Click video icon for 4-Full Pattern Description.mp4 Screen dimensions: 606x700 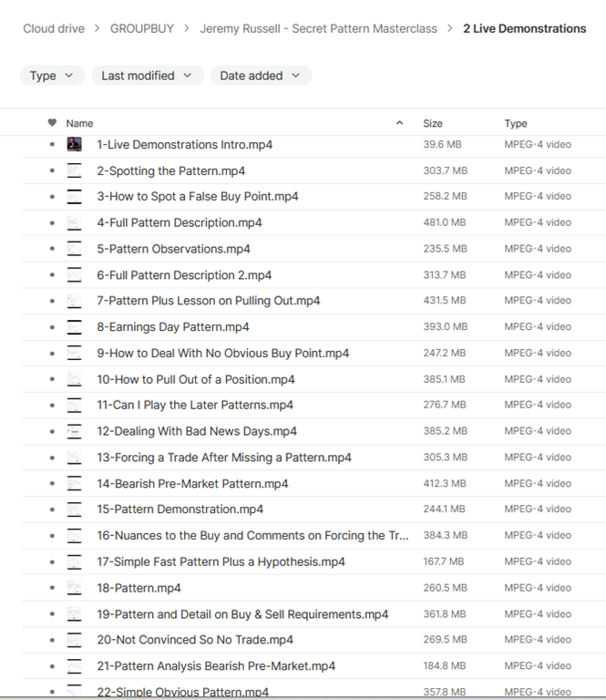click(x=74, y=222)
